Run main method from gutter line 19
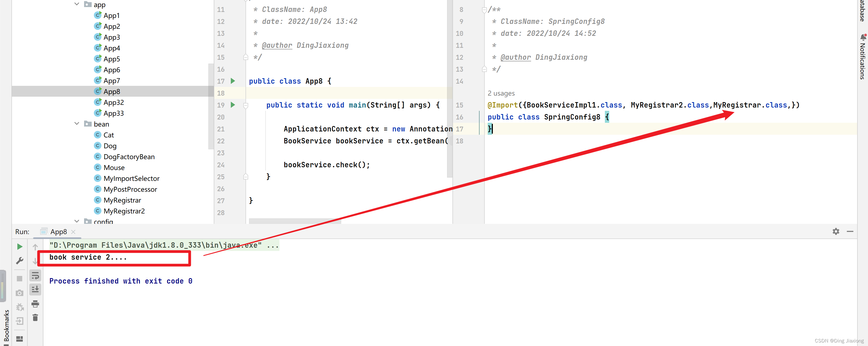Viewport: 868px width, 346px height. pos(232,105)
